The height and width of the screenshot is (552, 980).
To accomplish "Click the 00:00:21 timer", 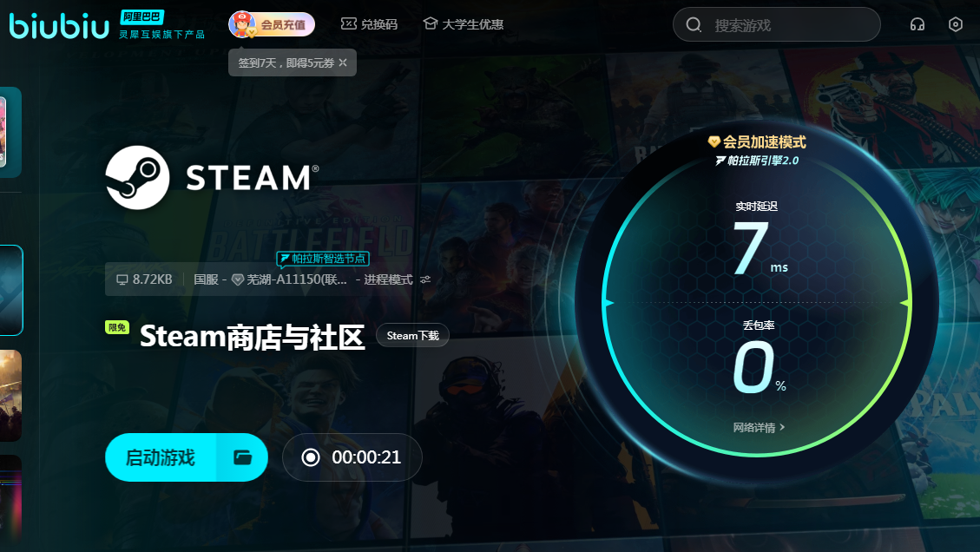I will click(x=366, y=457).
